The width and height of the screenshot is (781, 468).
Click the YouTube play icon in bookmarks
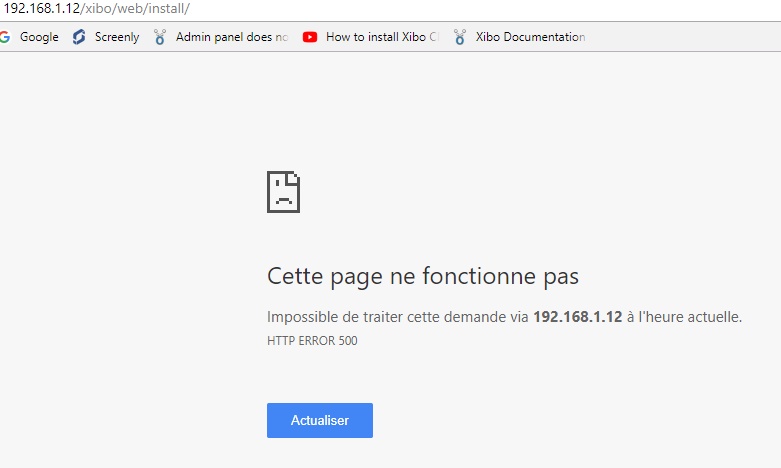(x=310, y=37)
